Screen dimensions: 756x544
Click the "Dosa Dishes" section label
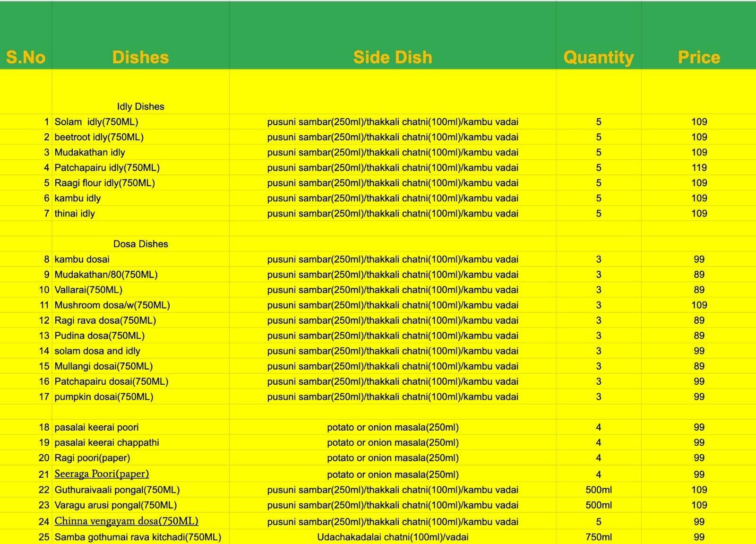(x=141, y=244)
